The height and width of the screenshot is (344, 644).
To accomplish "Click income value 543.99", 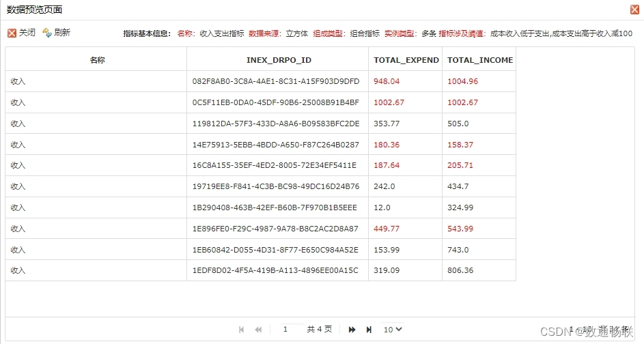I will point(460,229).
